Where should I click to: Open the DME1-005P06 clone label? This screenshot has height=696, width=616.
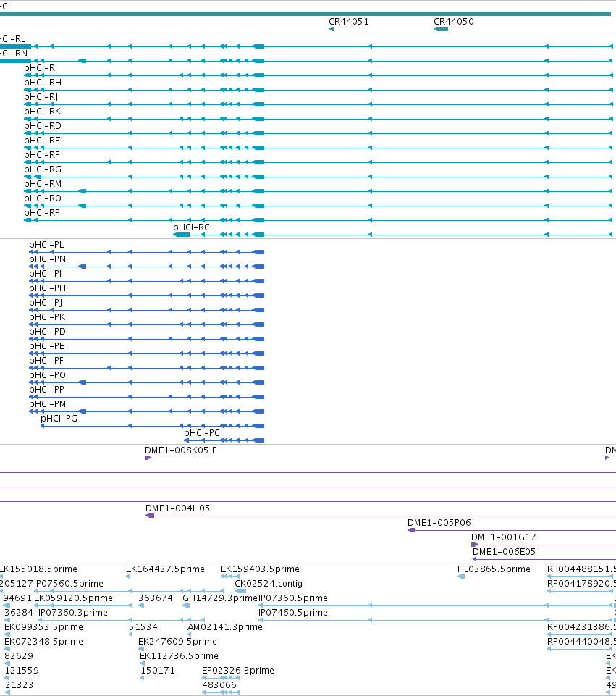[439, 523]
